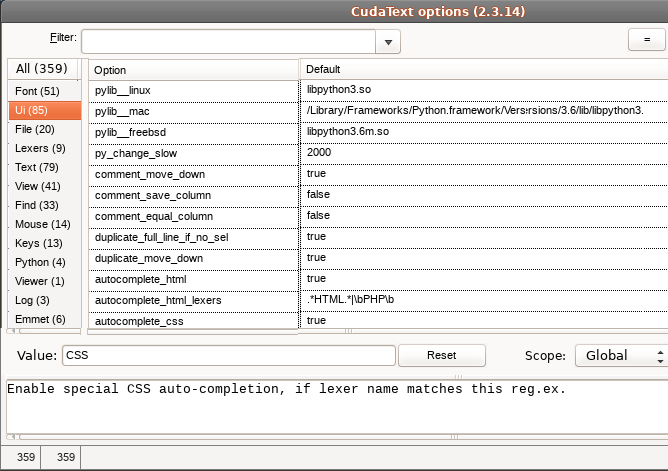
Task: Select the Viewer (1) category
Action: [x=44, y=281]
